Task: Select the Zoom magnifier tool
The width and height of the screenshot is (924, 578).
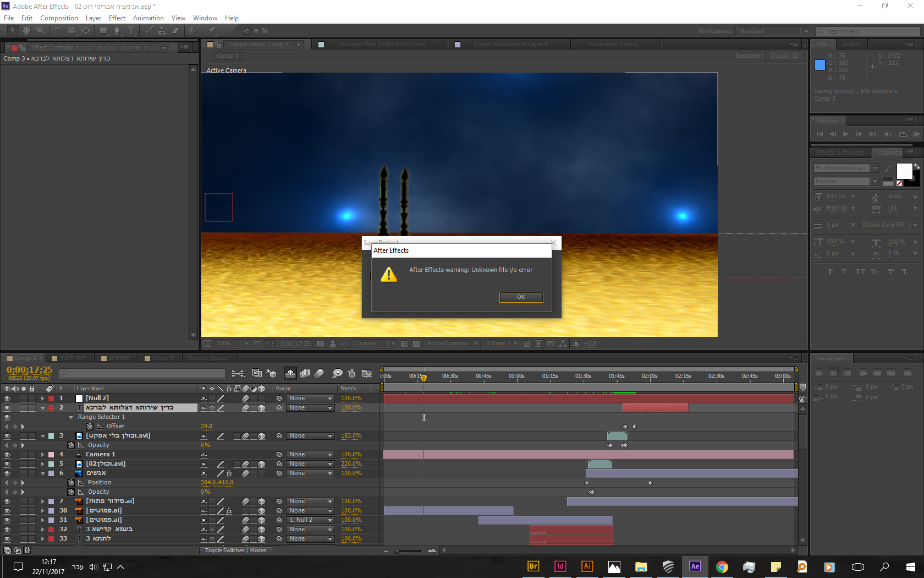Action: tap(40, 31)
